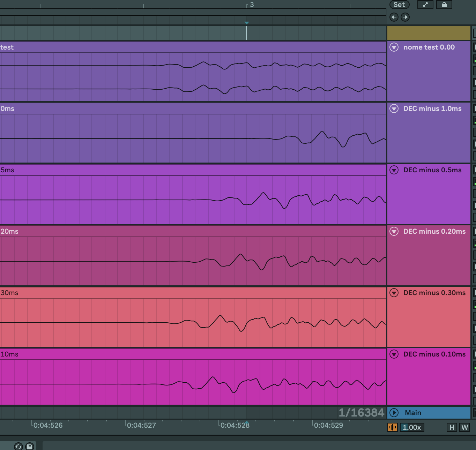Fold the DEC minus 0.10ms track
The image size is (476, 450).
click(x=394, y=354)
